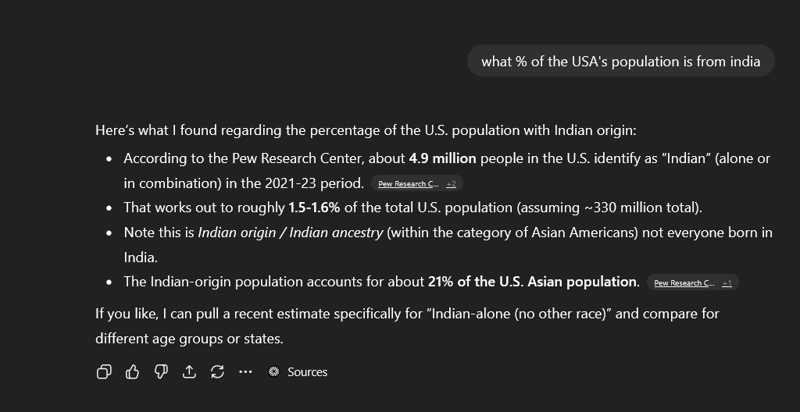Click the "21% of the U.S. Asian population" text
The image size is (800, 412).
534,281
